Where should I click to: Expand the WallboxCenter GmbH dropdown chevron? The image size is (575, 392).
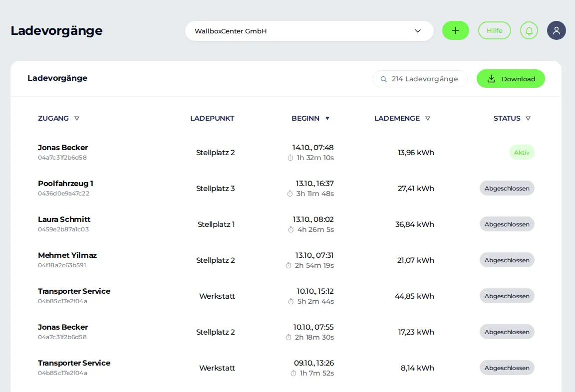pos(418,31)
